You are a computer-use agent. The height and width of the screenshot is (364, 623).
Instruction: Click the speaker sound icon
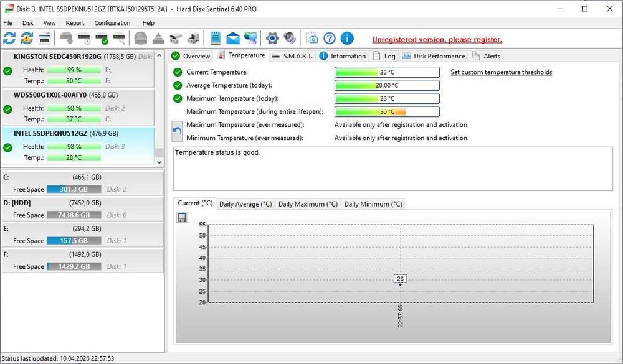290,39
